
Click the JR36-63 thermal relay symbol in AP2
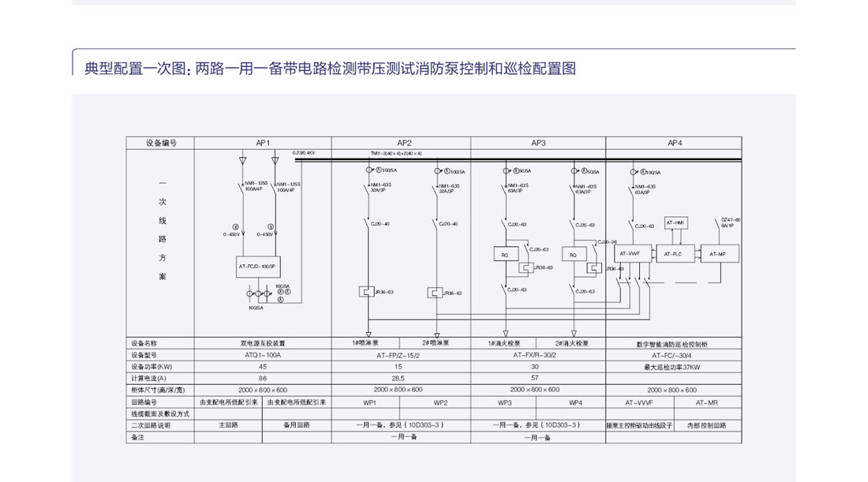(x=367, y=291)
